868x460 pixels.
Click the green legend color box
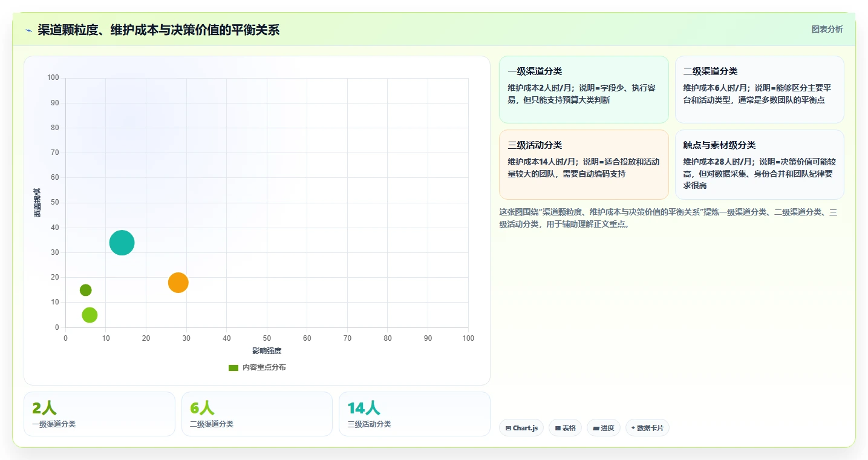click(x=233, y=368)
